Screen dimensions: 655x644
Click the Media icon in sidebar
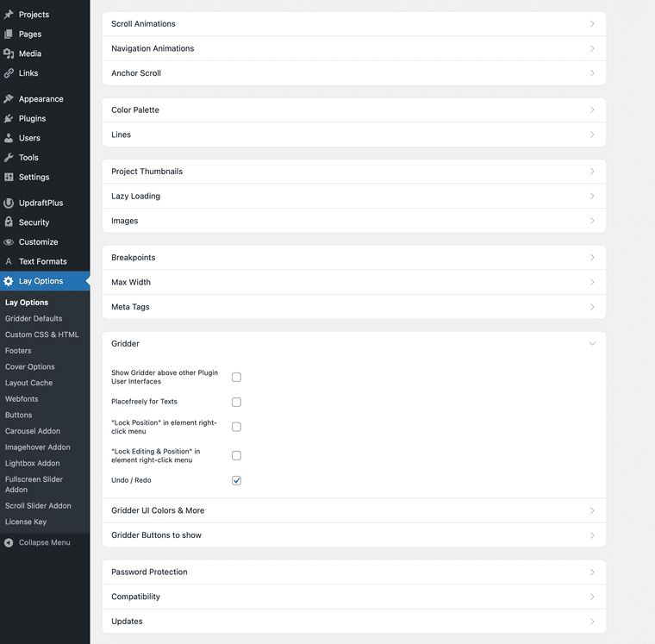(9, 53)
